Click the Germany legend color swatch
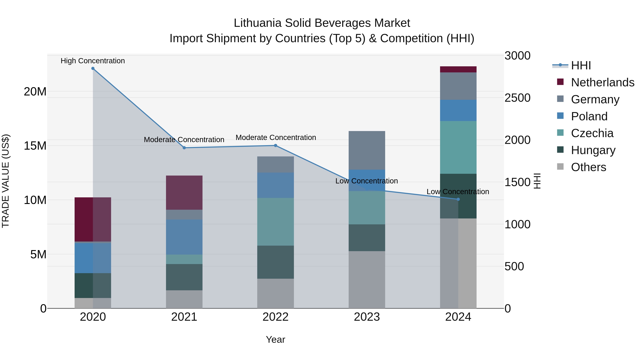 pyautogui.click(x=560, y=99)
